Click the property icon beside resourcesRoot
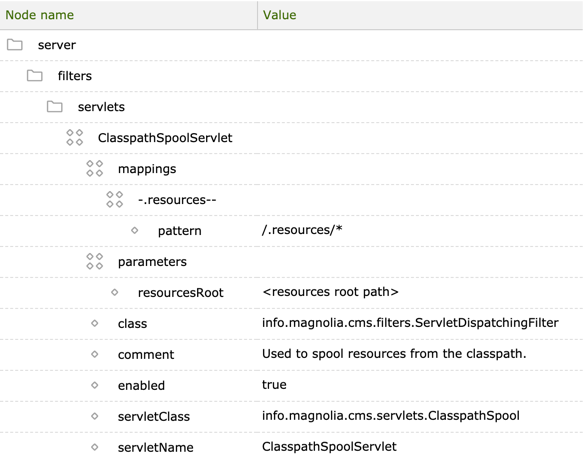The image size is (586, 464). (115, 293)
